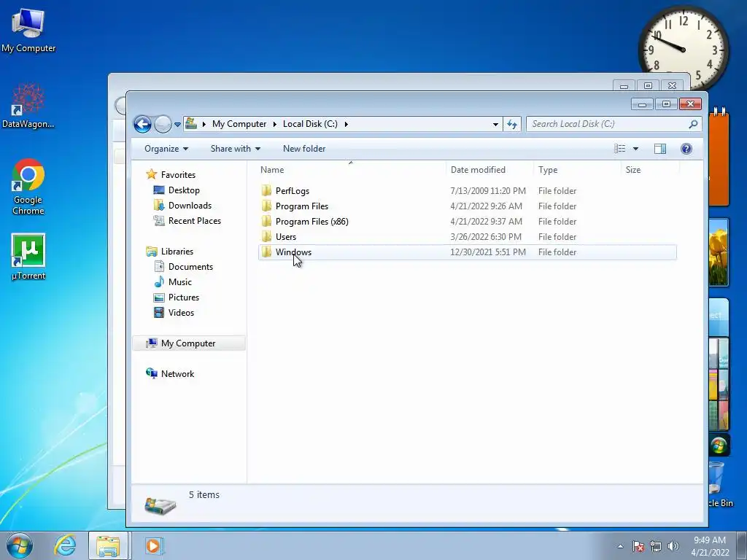747x560 pixels.
Task: Open Windows Media Player from the taskbar
Action: click(x=153, y=545)
